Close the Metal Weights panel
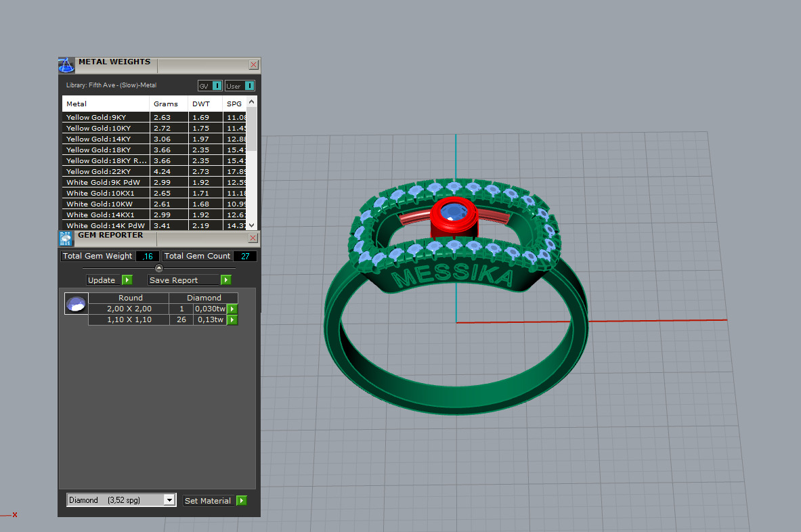The image size is (801, 532). [253, 65]
